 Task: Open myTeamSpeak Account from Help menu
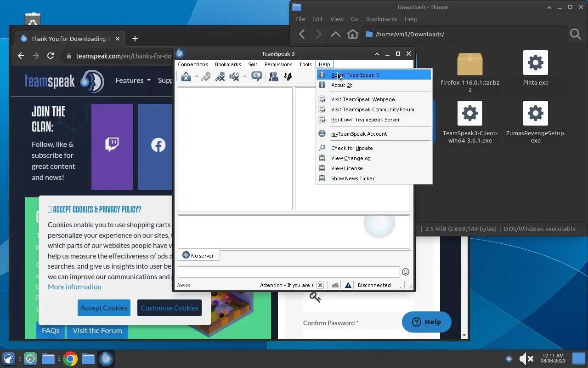tap(374, 134)
